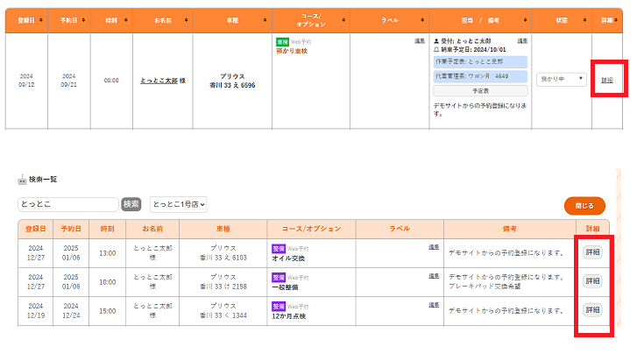This screenshot has width=644, height=354.
Task: Click the とっとこ太郎 name link in top row
Action: point(159,80)
